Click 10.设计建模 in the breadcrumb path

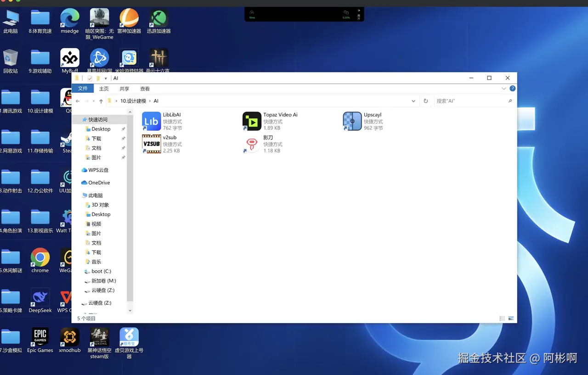(133, 101)
